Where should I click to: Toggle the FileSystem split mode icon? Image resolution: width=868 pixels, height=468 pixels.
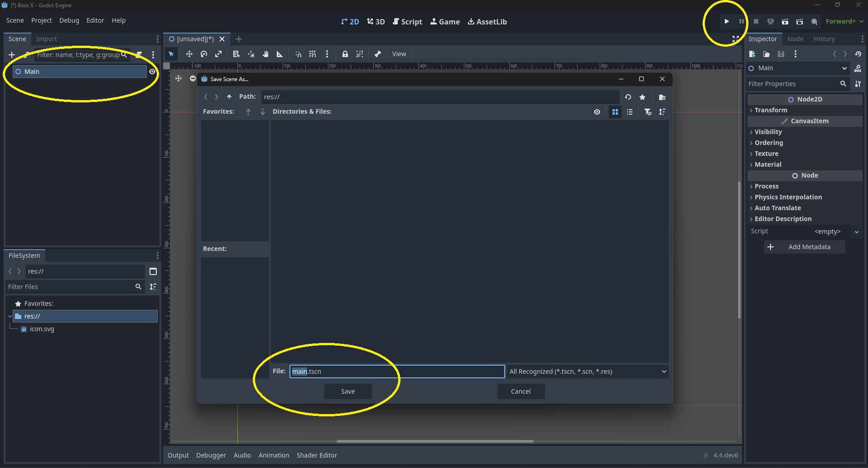coord(153,271)
